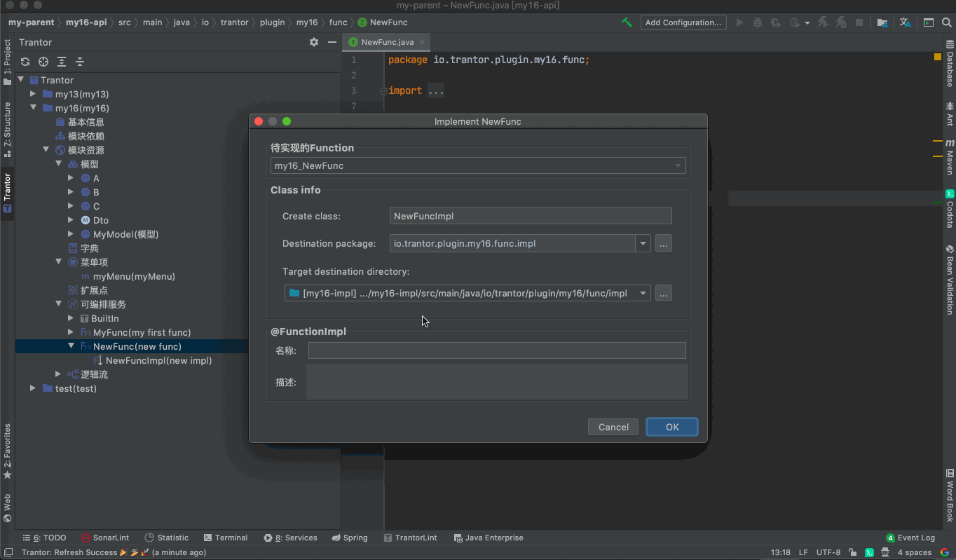Click the Build hammer icon in toolbar
This screenshot has width=956, height=560.
click(627, 22)
